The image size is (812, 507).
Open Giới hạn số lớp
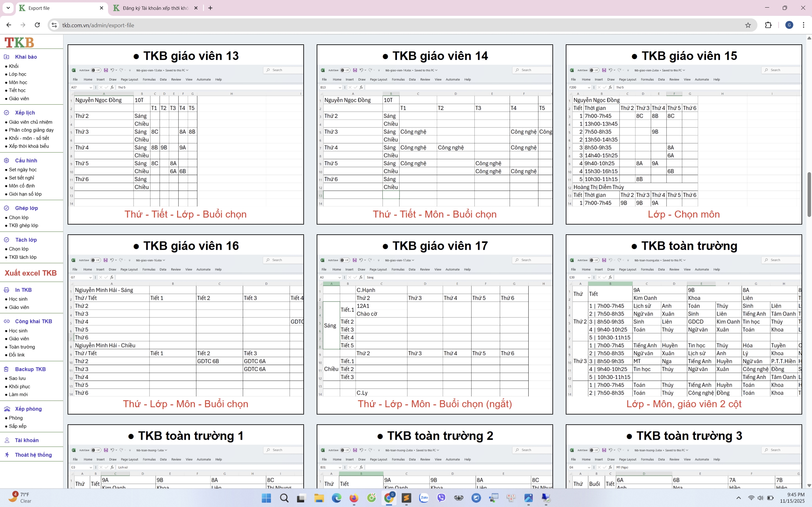tap(25, 194)
